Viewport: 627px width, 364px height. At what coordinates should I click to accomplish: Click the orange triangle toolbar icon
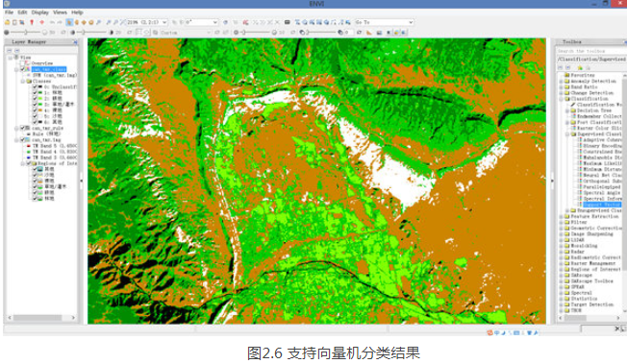coord(369,33)
